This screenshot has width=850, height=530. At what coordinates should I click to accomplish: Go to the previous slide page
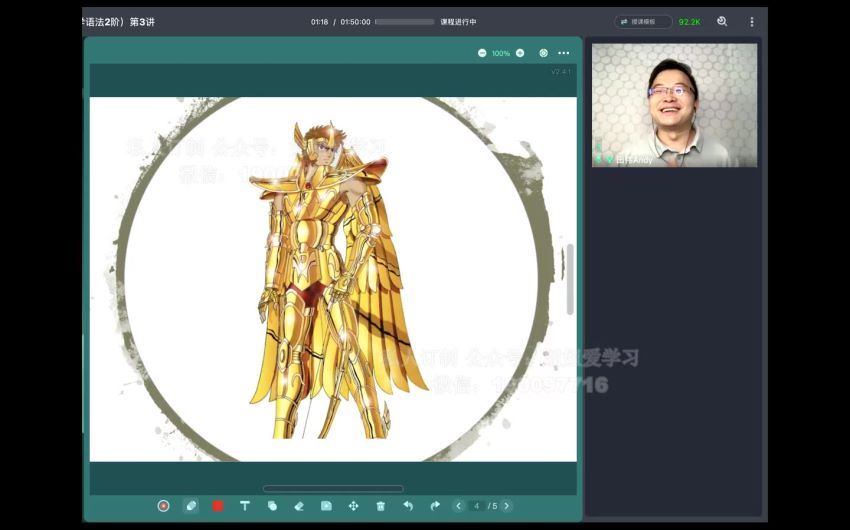(x=459, y=506)
